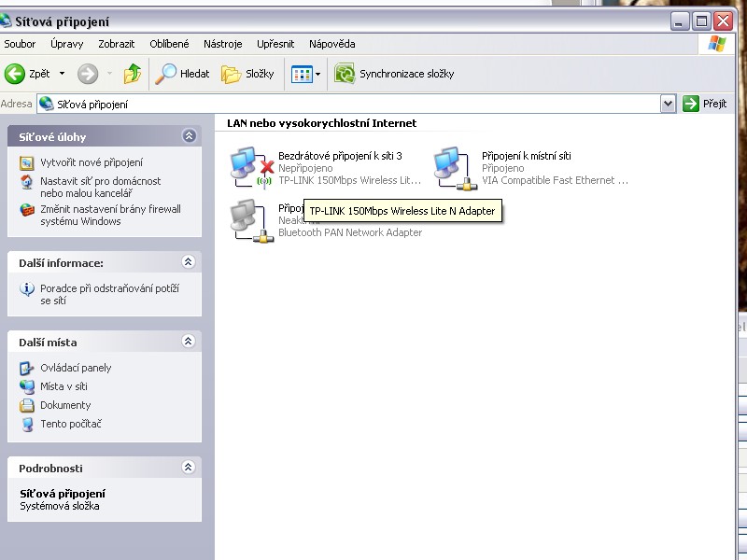747x560 pixels.
Task: Open the Dokumenty link
Action: (65, 405)
